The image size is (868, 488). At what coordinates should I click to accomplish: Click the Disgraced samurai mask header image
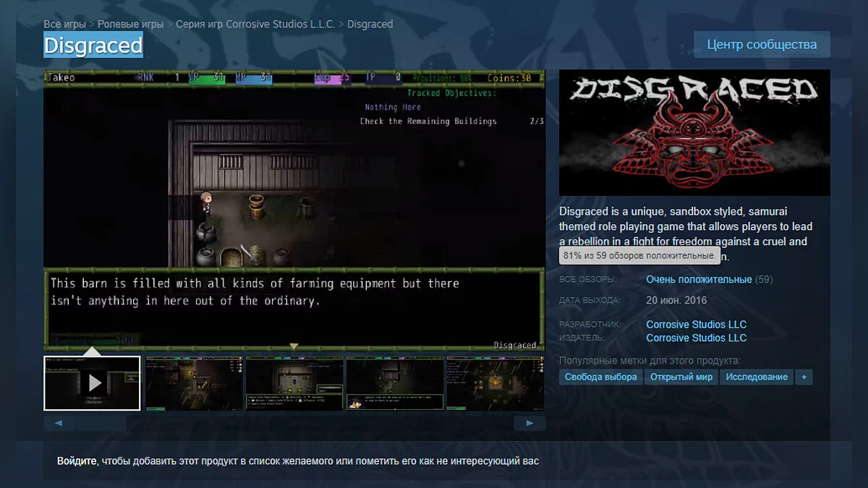coord(694,132)
